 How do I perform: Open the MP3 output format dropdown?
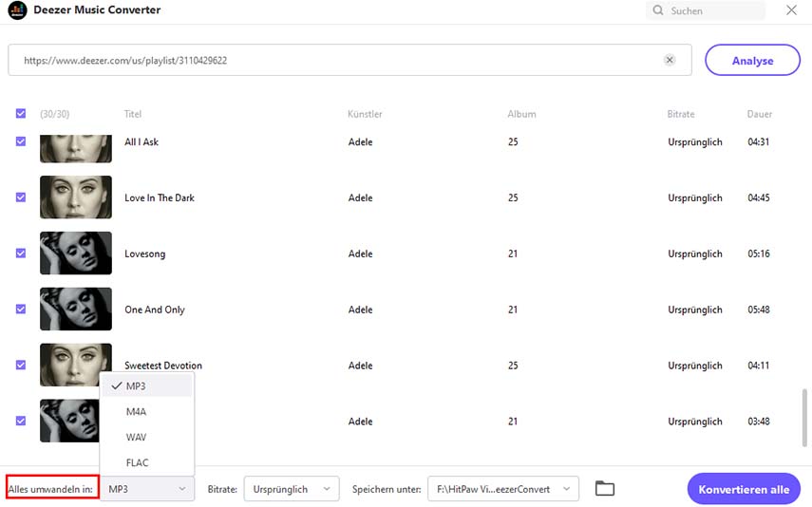pos(147,489)
